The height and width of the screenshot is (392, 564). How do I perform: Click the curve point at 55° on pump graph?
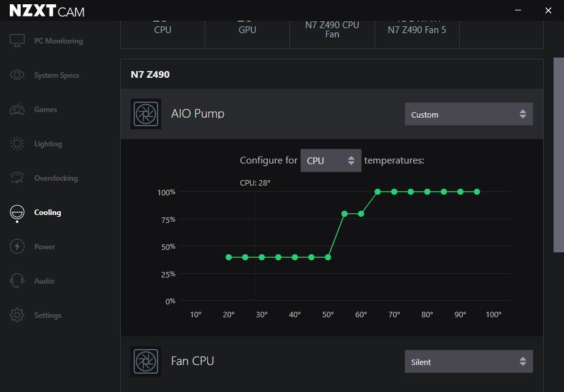(x=345, y=214)
